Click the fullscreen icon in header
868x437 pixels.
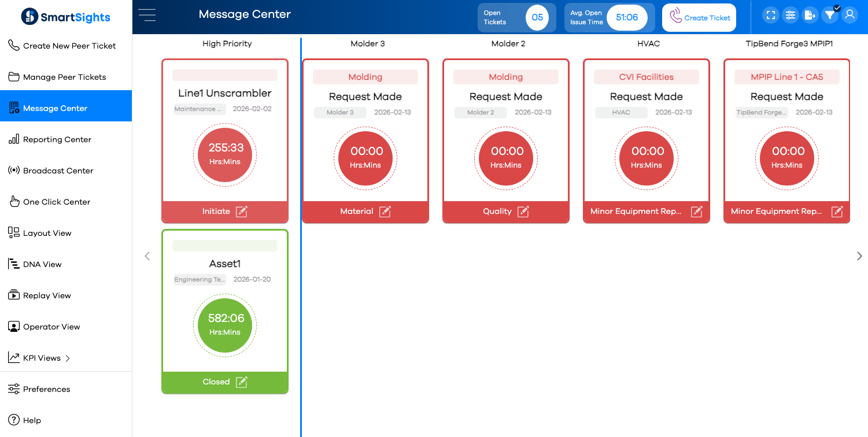pyautogui.click(x=770, y=15)
